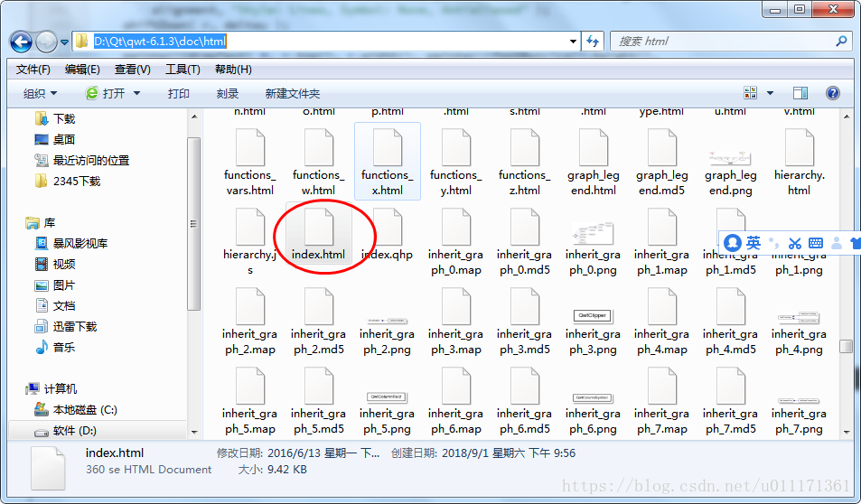Select the inherit_graph_3.png thumbnail
Screen dimensions: 861x504
tap(593, 316)
